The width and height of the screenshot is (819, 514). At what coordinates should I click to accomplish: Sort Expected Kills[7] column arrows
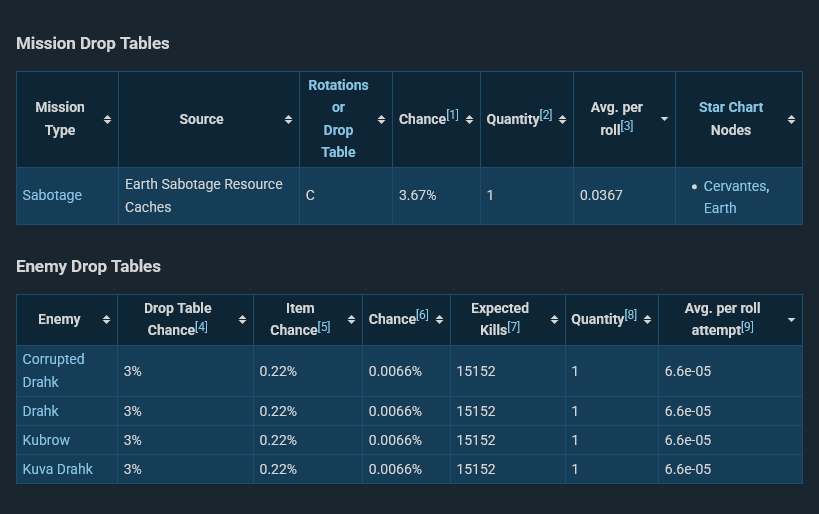(554, 319)
